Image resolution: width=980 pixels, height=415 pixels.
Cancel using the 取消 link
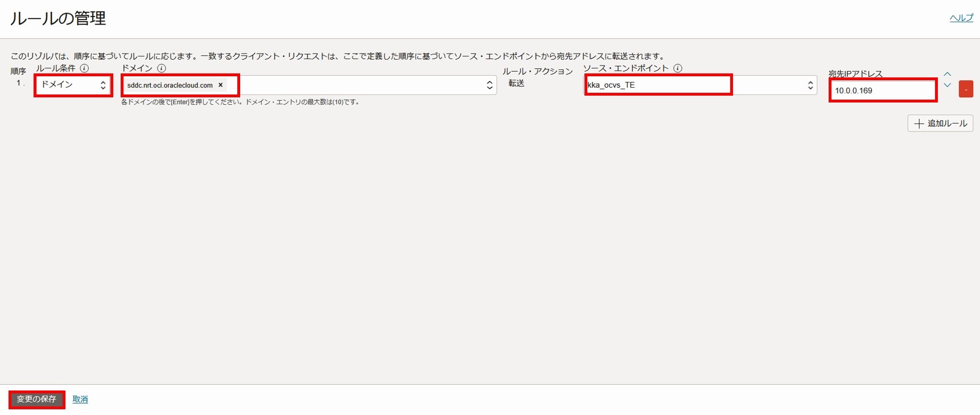tap(80, 400)
